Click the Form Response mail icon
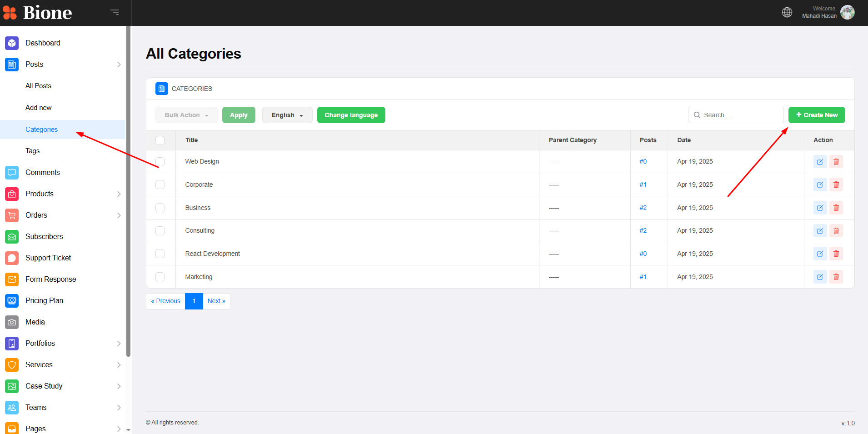This screenshot has width=868, height=434. [x=12, y=279]
